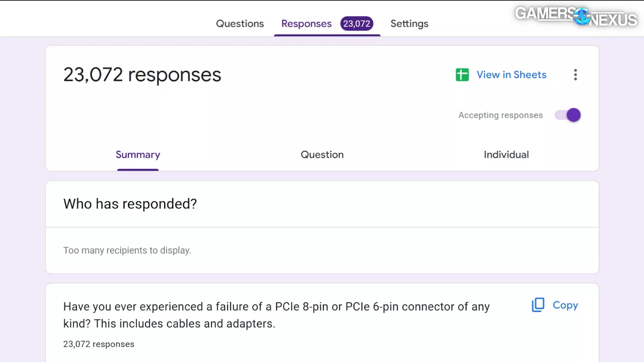Show the Summary view of responses
Screen dimensions: 644x362
click(138, 155)
